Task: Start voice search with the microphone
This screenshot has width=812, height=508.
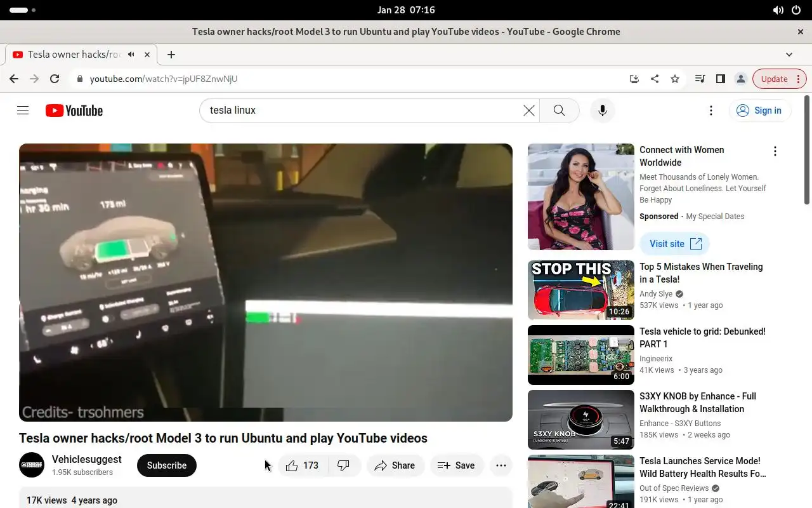Action: (603, 110)
